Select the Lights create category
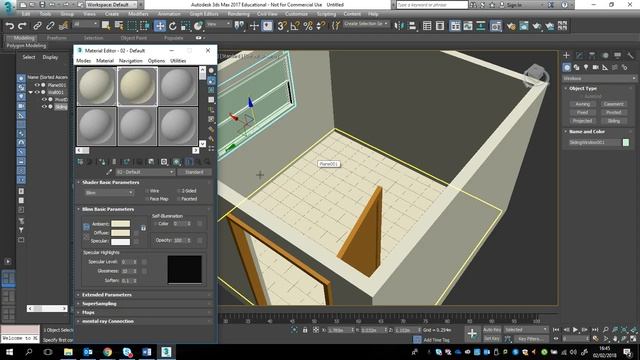640x360 pixels. (x=586, y=67)
